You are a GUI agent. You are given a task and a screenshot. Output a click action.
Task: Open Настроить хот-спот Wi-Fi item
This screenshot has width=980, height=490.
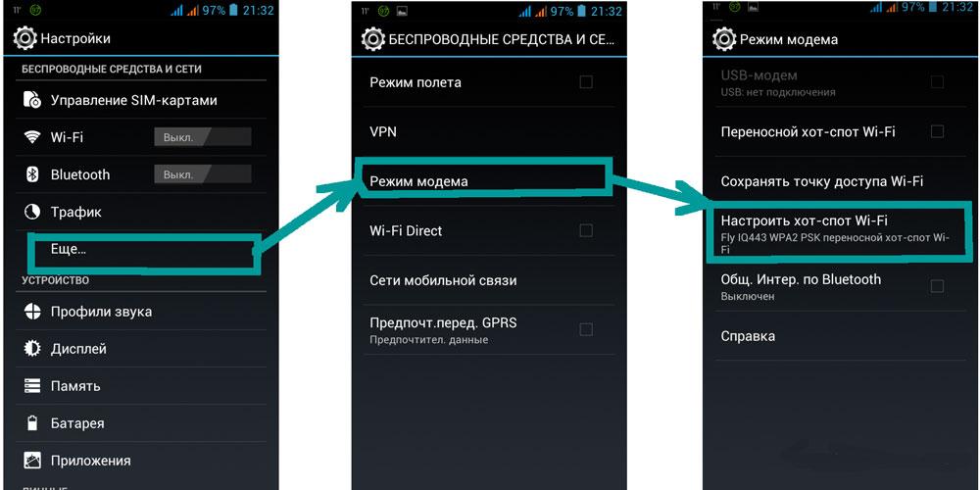point(840,233)
